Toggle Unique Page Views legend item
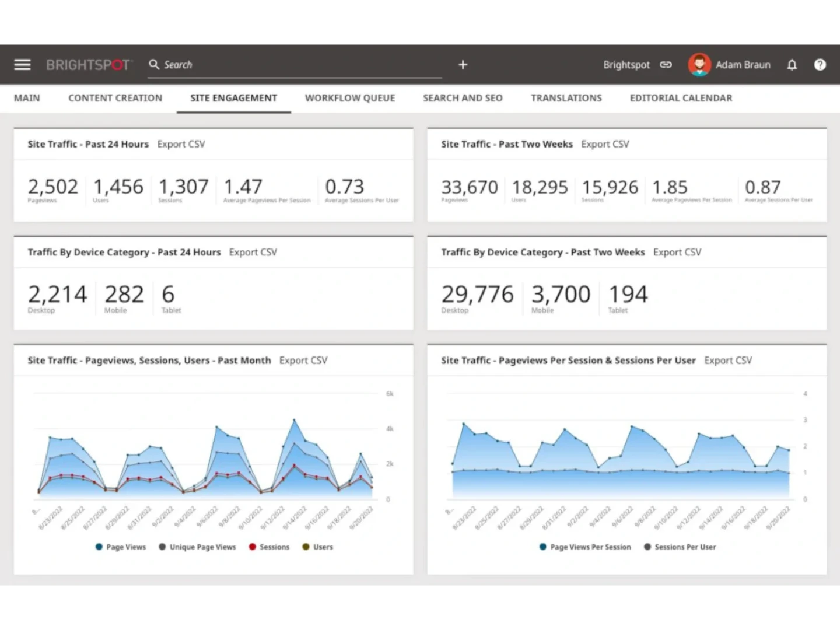Image resolution: width=840 pixels, height=630 pixels. [202, 547]
